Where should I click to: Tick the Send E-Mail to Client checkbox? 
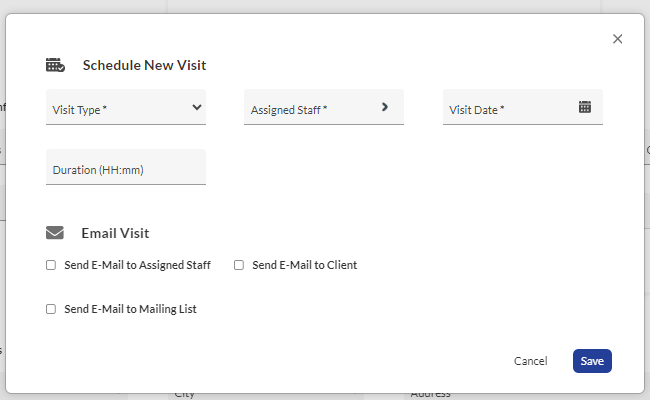[x=239, y=265]
